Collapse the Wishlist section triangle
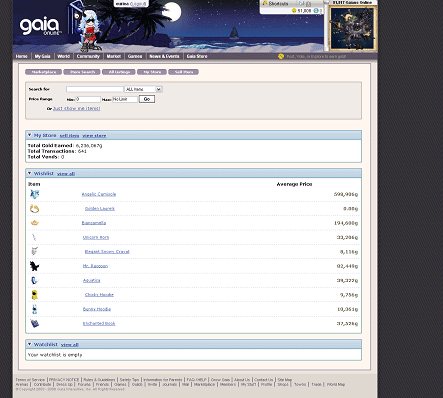Viewport: 443px width, 398px height. coord(29,173)
